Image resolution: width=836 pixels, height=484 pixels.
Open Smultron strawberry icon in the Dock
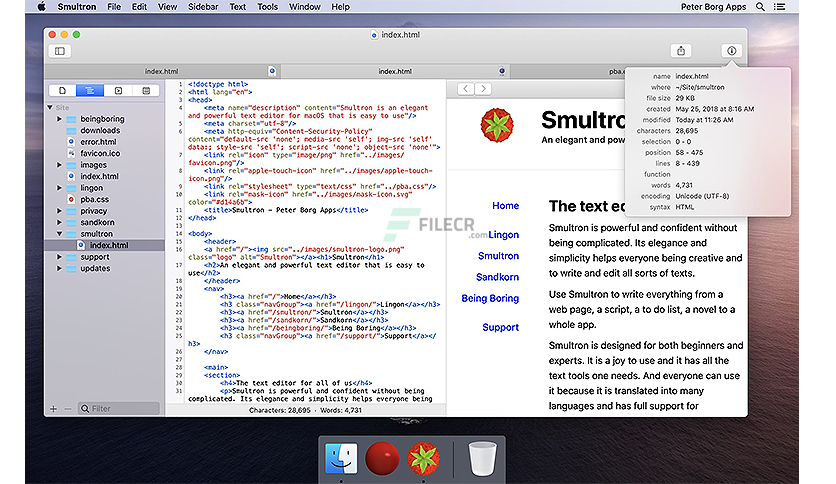pos(423,458)
